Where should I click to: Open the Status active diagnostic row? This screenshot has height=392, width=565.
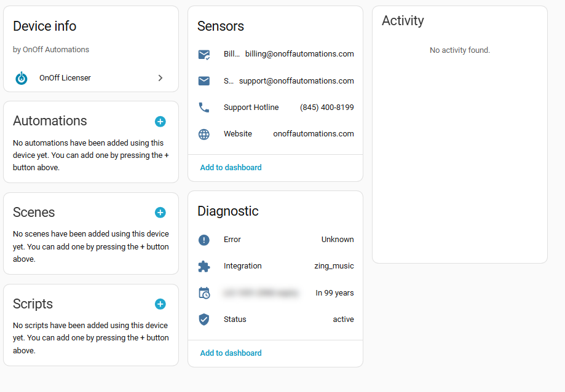[x=275, y=319]
